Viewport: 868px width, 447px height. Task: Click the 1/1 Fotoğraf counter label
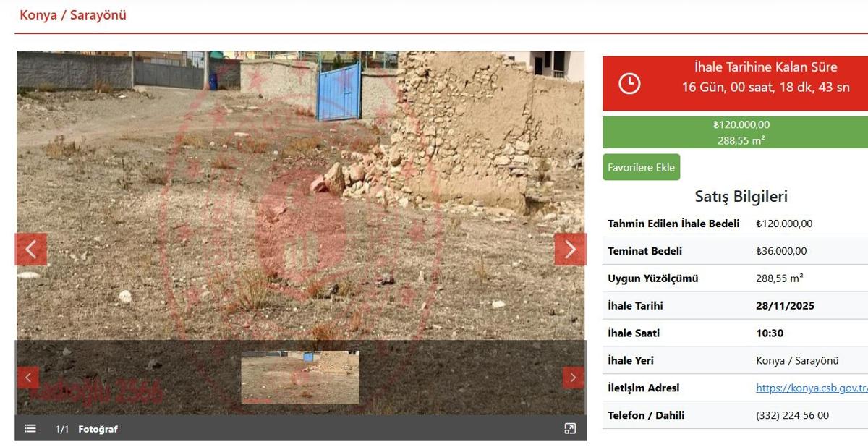[x=87, y=429]
